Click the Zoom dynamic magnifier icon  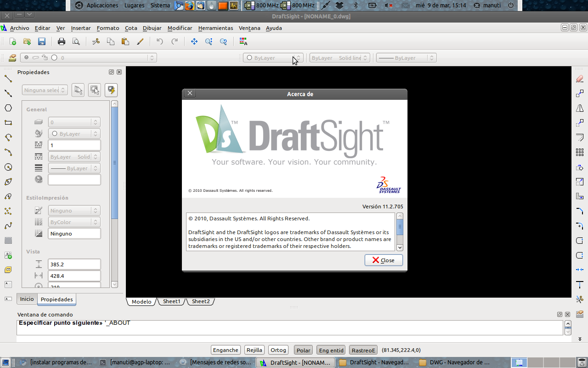(209, 41)
